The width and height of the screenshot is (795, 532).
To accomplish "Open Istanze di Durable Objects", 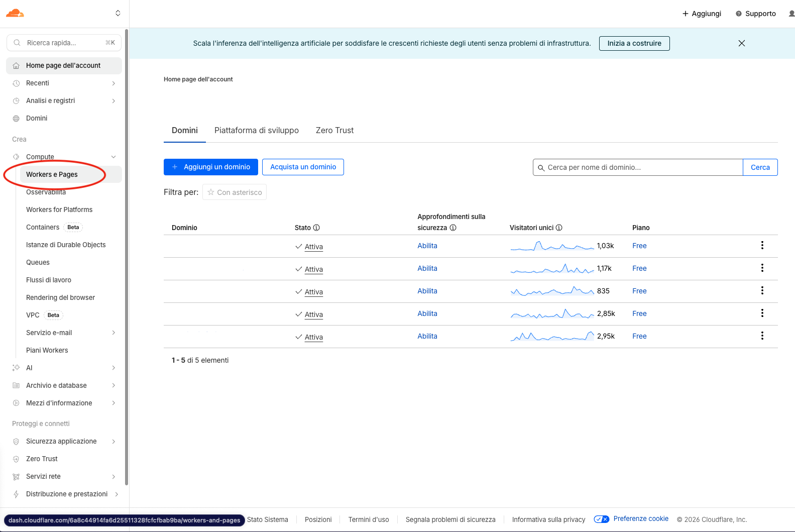I will point(66,245).
